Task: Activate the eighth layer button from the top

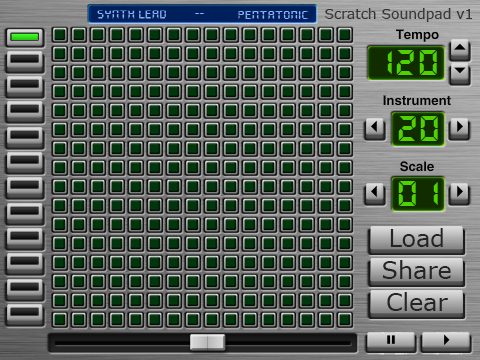Action: pyautogui.click(x=25, y=213)
